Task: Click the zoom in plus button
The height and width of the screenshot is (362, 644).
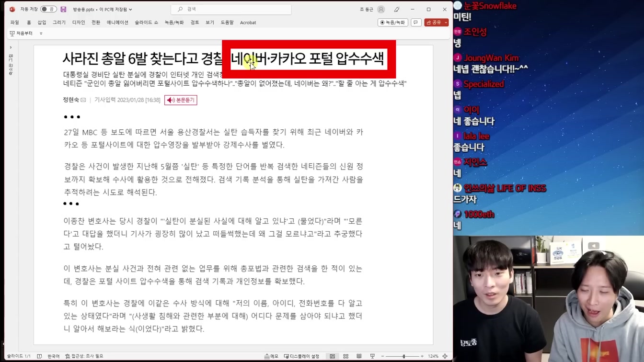Action: pyautogui.click(x=422, y=356)
